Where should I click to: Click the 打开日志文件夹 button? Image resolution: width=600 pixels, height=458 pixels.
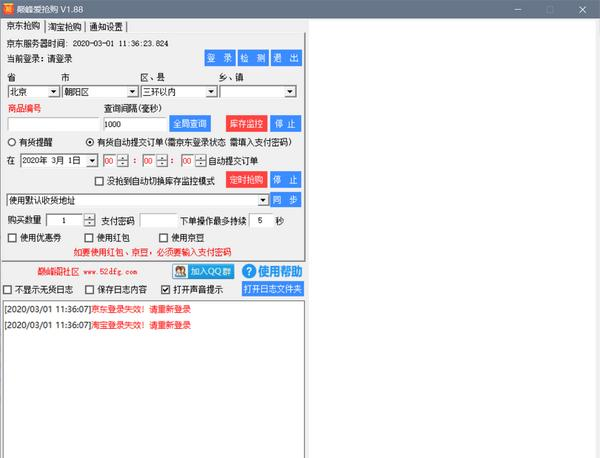273,288
